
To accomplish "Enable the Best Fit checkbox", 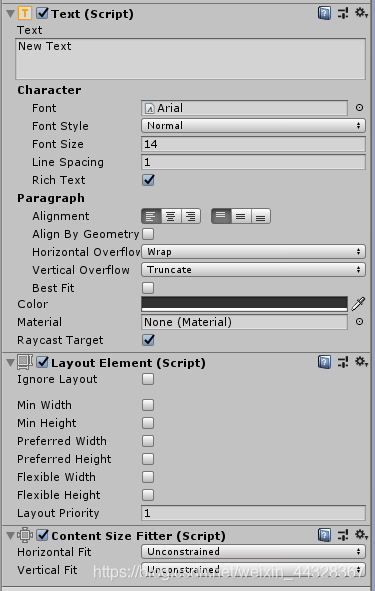I will pos(148,288).
